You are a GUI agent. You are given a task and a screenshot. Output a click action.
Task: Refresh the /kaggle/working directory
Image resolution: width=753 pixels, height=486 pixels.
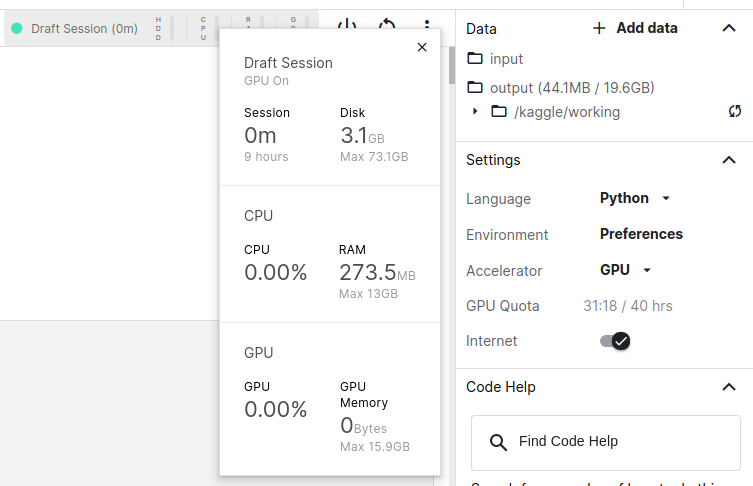tap(735, 111)
